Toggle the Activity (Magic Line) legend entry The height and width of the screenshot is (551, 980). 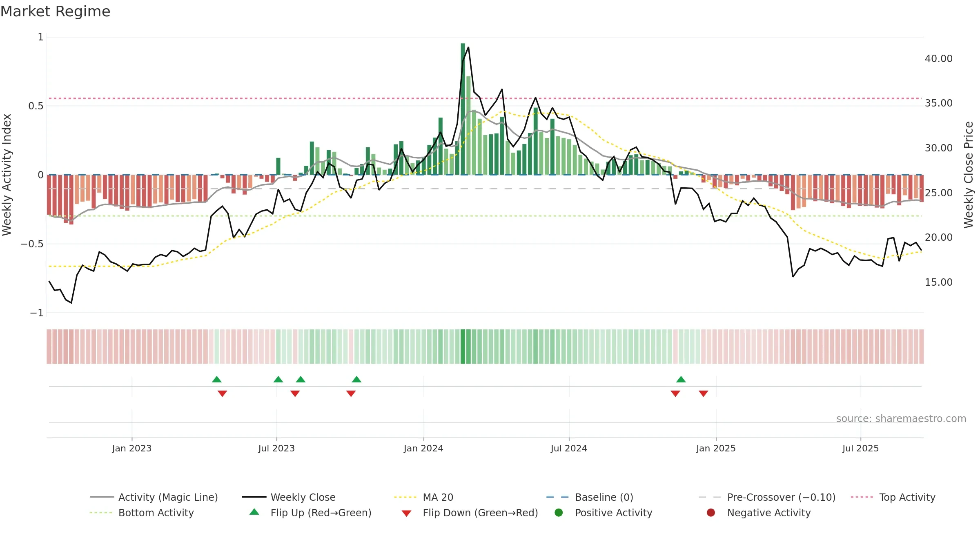154,497
